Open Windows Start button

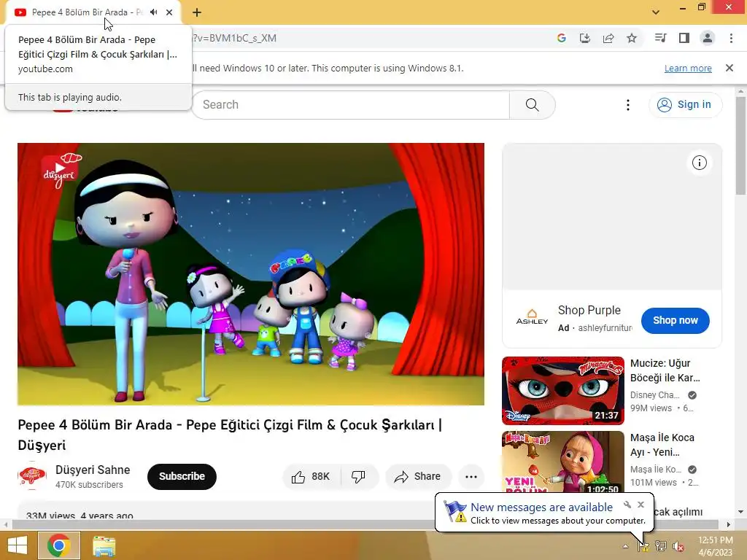[18, 545]
